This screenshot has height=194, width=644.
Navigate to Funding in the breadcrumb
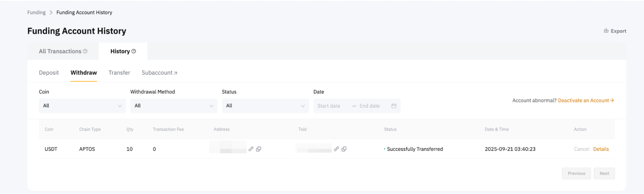tap(36, 13)
